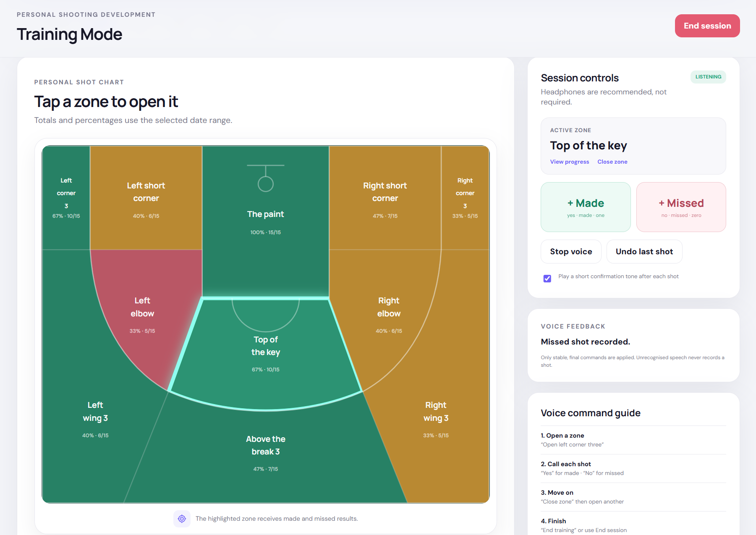Open the Right corner 3 zone
The image size is (756, 535).
point(465,198)
